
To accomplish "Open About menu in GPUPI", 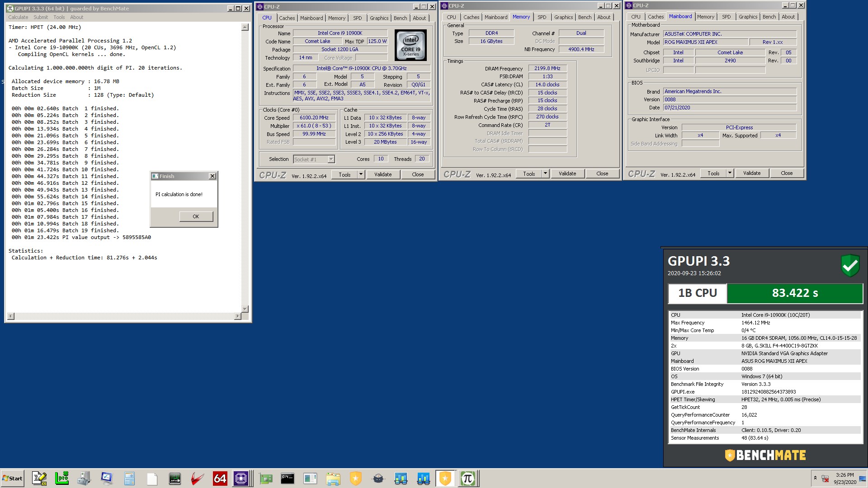I will (x=76, y=17).
